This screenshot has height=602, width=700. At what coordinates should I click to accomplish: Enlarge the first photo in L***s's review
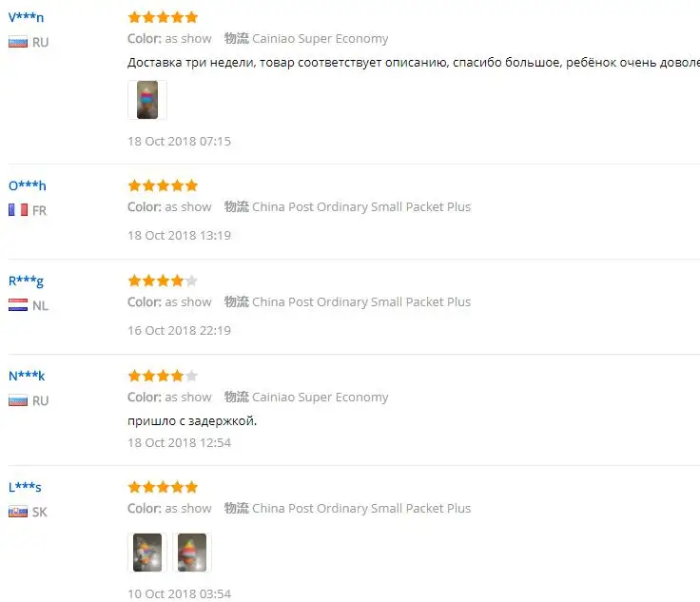click(x=147, y=553)
